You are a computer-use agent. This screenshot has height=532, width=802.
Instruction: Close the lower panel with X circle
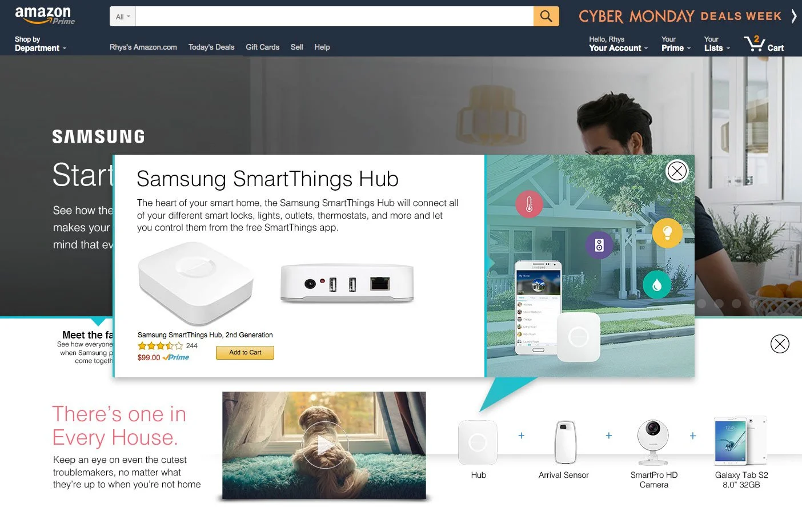click(780, 344)
